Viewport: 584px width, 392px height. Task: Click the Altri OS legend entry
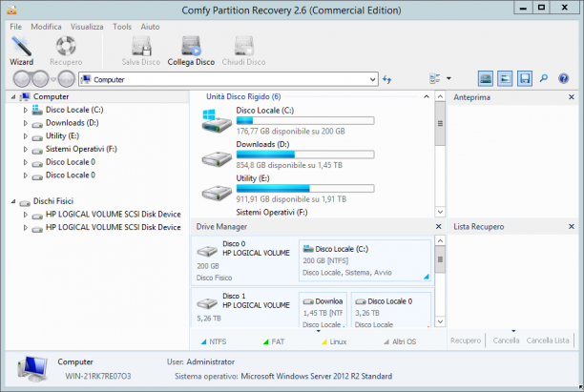click(x=400, y=341)
